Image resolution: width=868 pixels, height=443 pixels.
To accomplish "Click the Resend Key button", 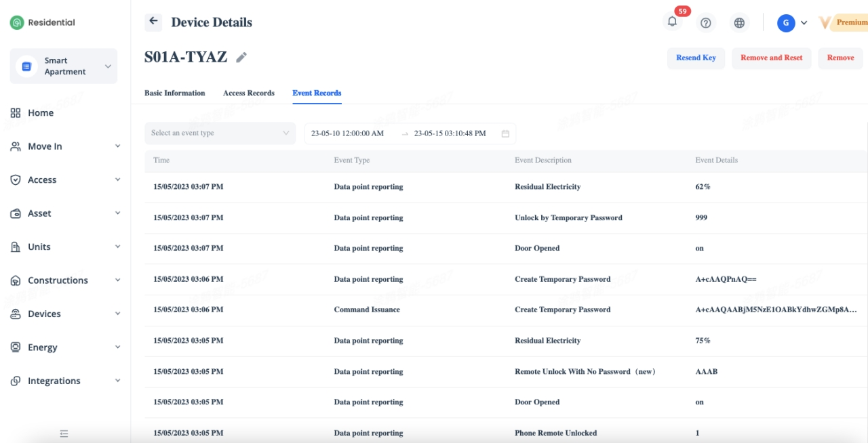I will (x=696, y=58).
